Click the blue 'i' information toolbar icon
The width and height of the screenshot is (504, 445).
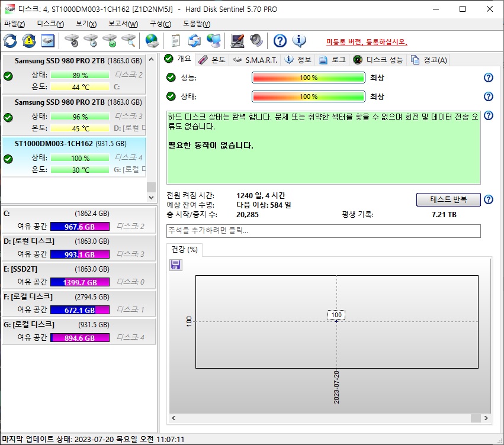(x=299, y=41)
